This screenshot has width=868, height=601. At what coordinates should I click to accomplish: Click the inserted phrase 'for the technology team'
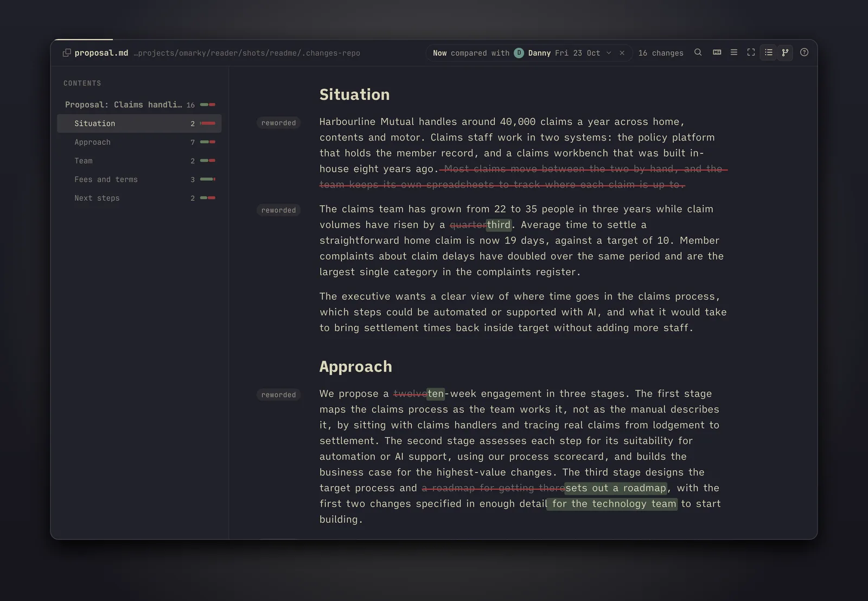coord(612,504)
